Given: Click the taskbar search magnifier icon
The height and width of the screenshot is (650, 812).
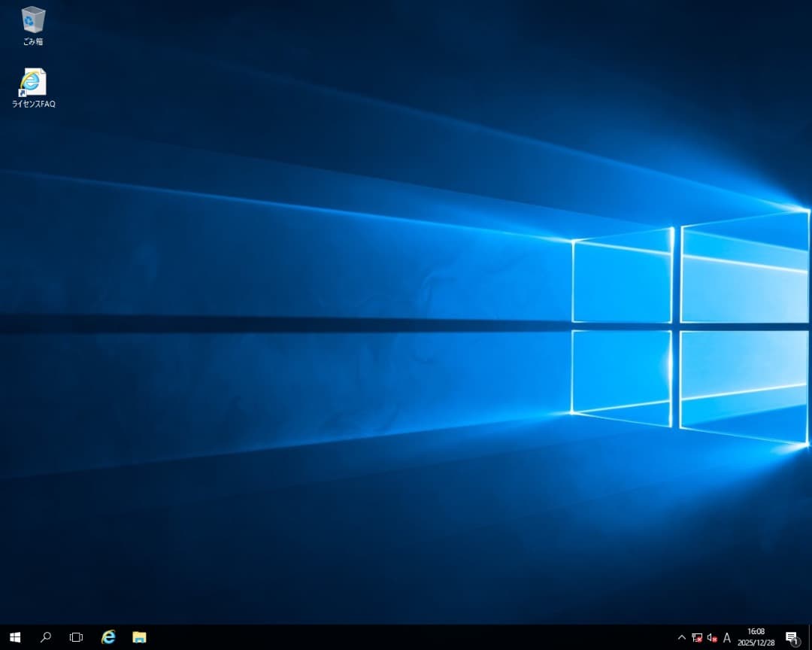Looking at the screenshot, I should 46,637.
